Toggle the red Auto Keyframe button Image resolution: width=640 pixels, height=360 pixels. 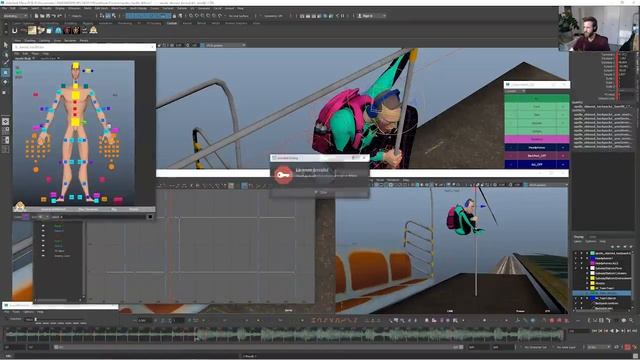click(x=628, y=347)
